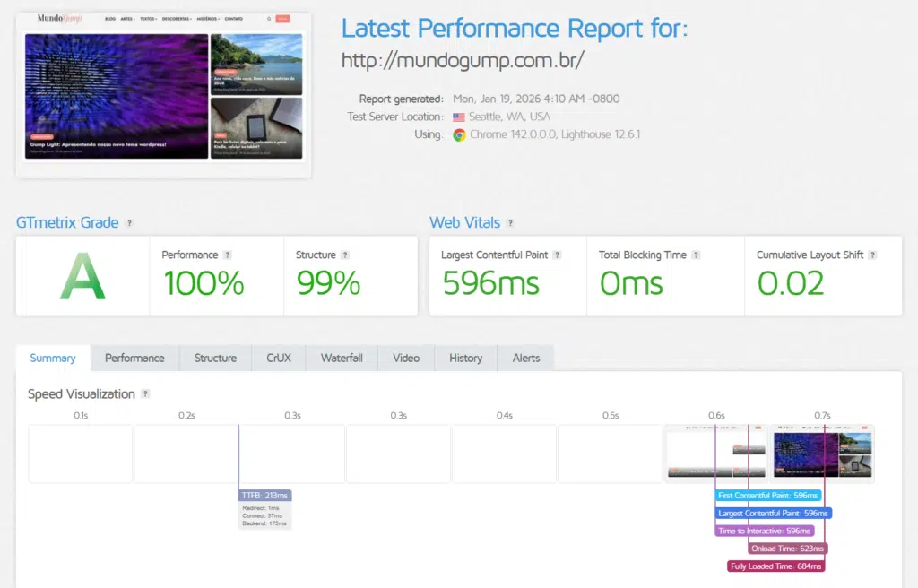Screen dimensions: 918x588
Task: Click the 0ms blocking time value
Action: point(631,283)
